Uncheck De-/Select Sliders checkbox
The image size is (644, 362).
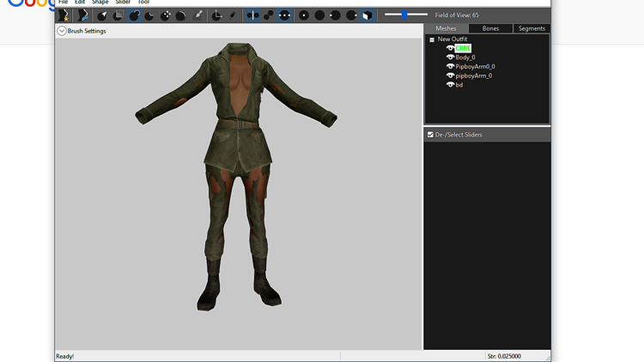(x=430, y=135)
